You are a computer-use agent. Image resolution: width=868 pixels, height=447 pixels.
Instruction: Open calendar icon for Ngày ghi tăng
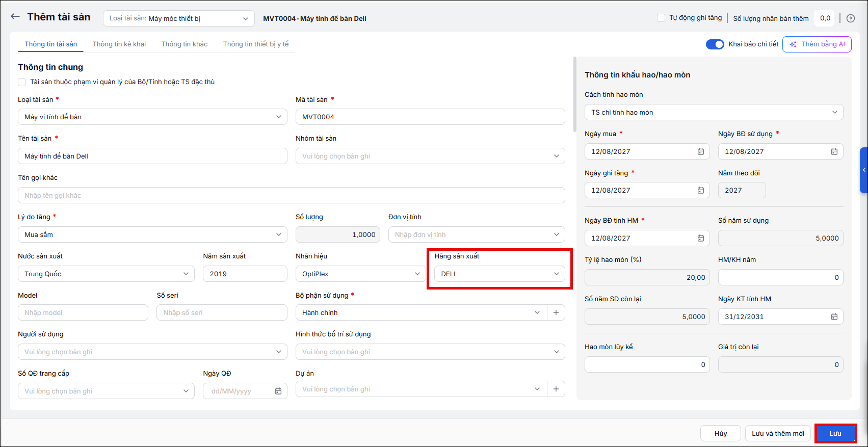[701, 190]
